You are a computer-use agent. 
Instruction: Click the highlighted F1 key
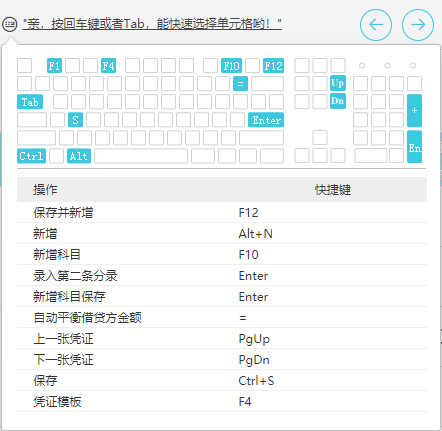54,66
